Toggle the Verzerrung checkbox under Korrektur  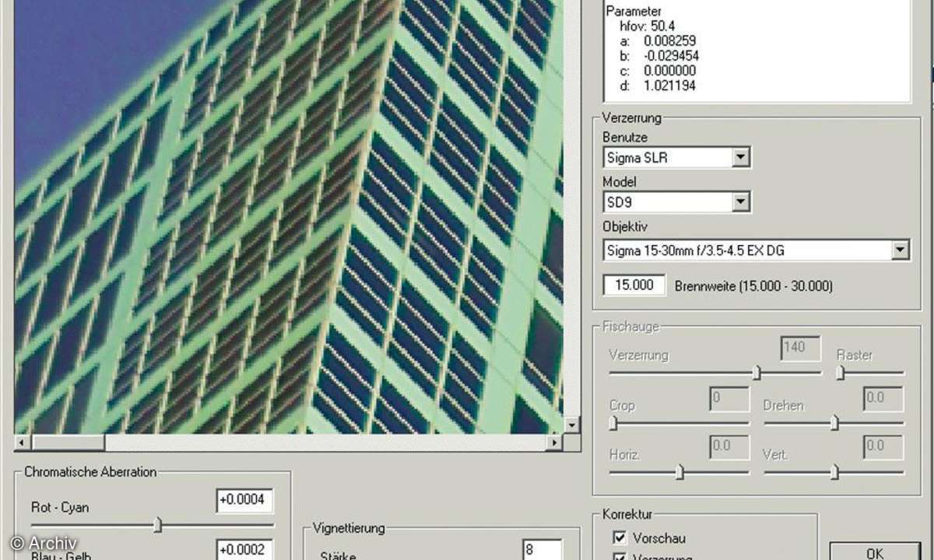(620, 556)
